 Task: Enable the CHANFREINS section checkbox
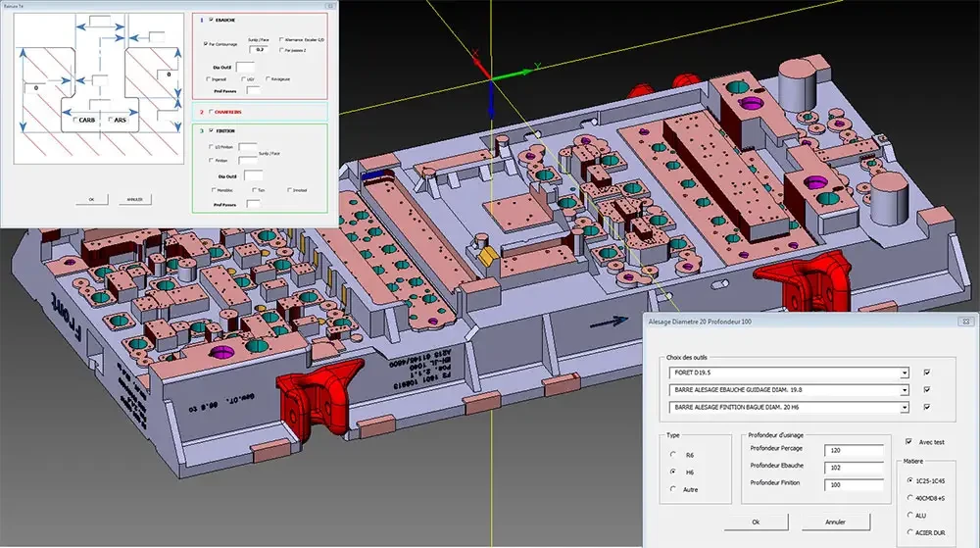[210, 113]
